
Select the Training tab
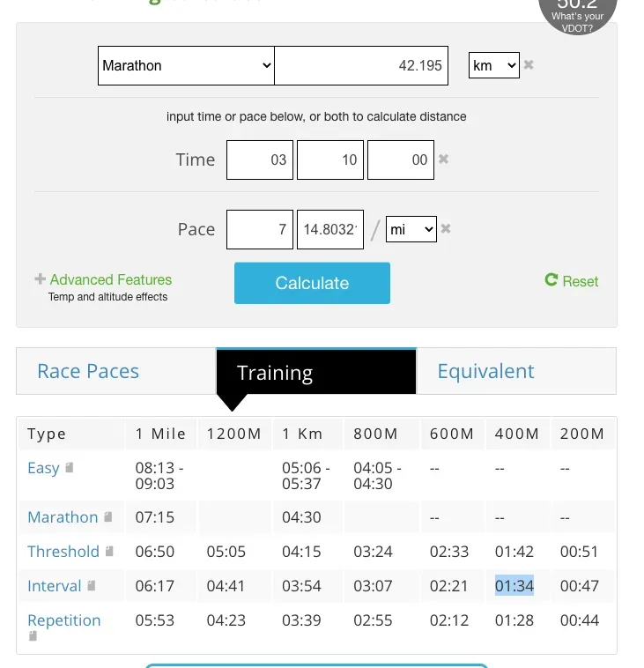(x=275, y=373)
